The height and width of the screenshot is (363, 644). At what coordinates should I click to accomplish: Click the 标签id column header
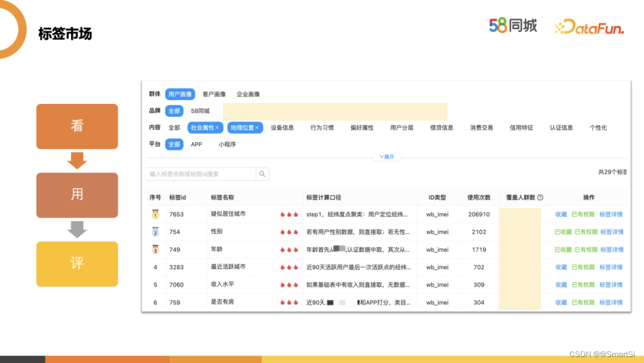(178, 198)
